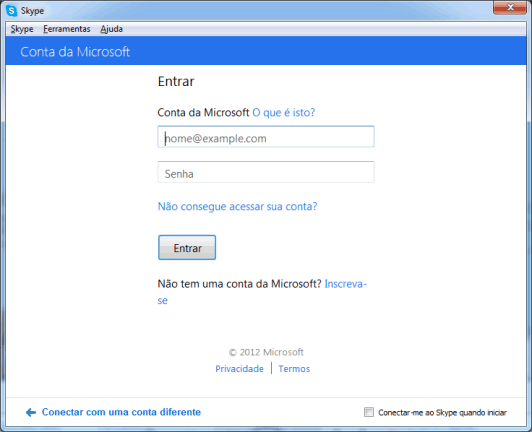The image size is (532, 432).
Task: Open the Privacidade link
Action: pos(240,369)
